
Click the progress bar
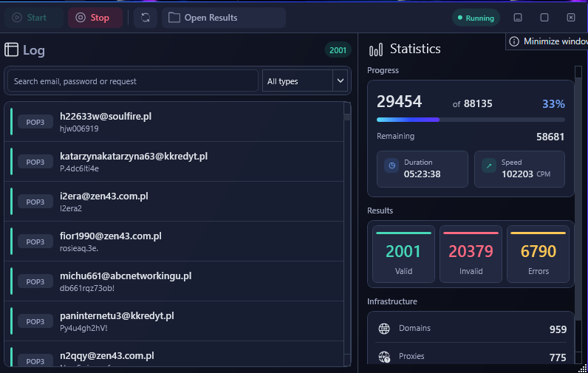pyautogui.click(x=471, y=120)
